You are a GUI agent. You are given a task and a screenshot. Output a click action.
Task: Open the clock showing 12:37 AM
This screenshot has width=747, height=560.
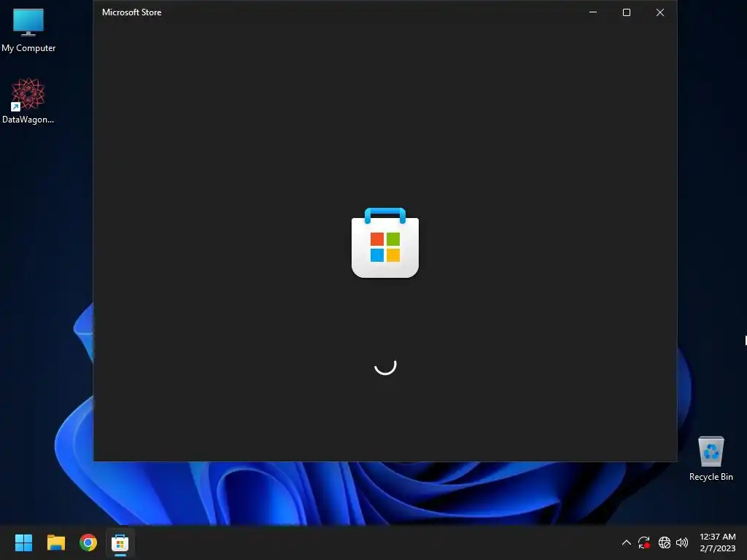718,542
